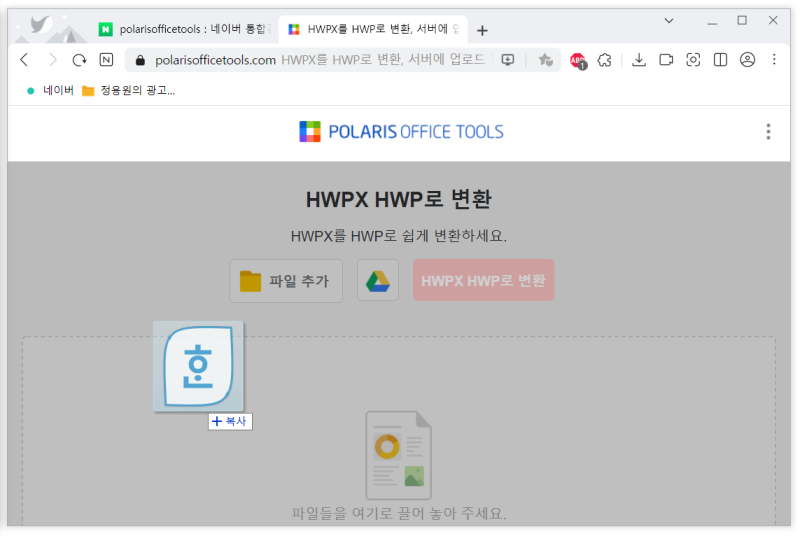Click the Google Drive upload button

pos(378,280)
